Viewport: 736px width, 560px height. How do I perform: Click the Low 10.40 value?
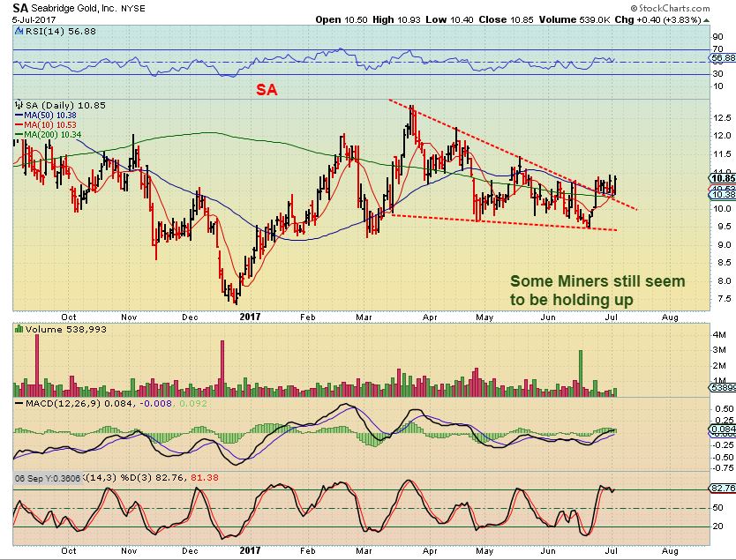tap(450, 19)
